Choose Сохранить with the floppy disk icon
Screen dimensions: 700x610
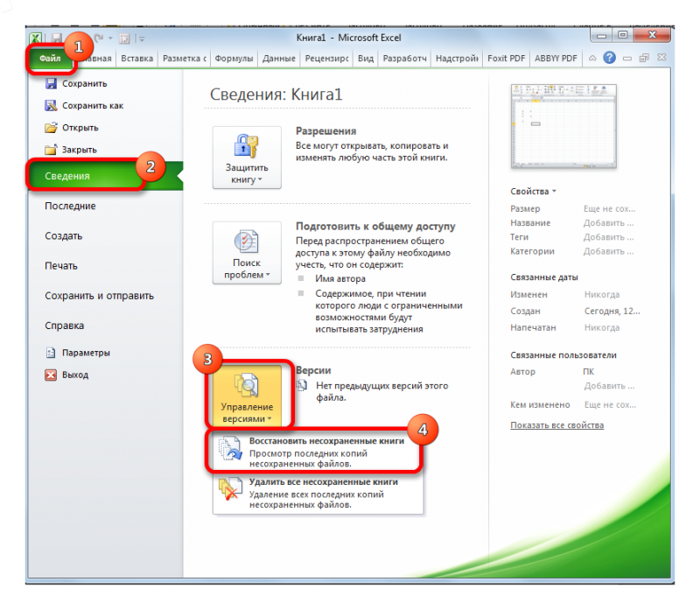[x=76, y=83]
